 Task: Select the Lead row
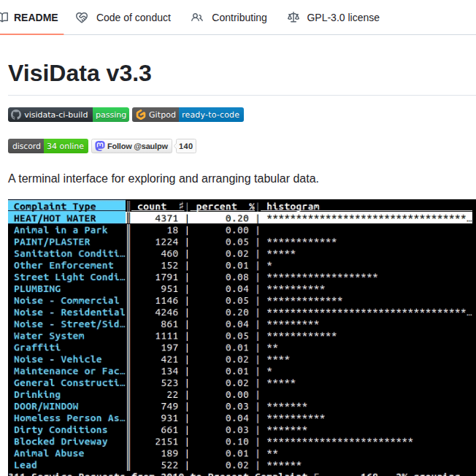pos(240,465)
